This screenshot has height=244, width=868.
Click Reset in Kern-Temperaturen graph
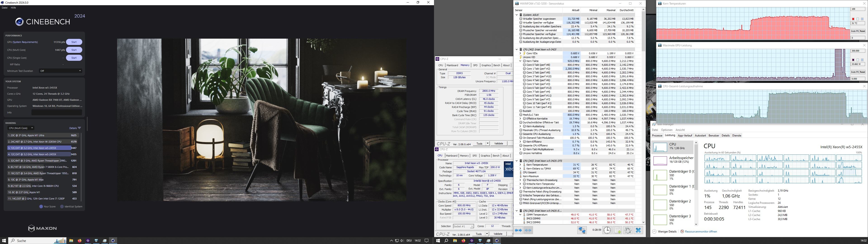[x=862, y=31]
